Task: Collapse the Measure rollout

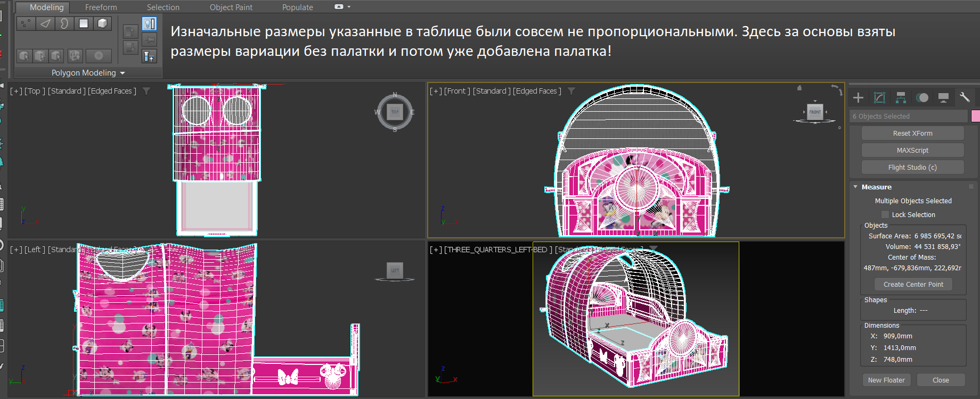Action: coord(855,187)
